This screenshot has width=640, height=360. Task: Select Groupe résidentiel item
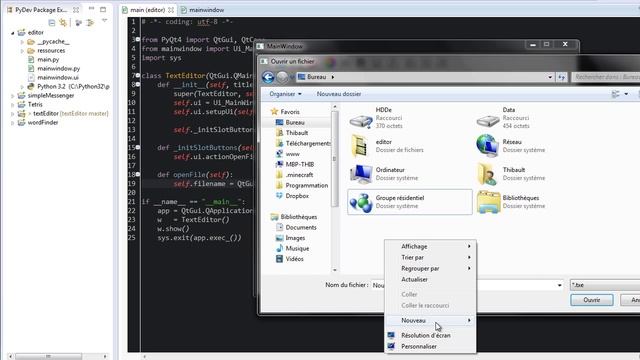coord(409,202)
